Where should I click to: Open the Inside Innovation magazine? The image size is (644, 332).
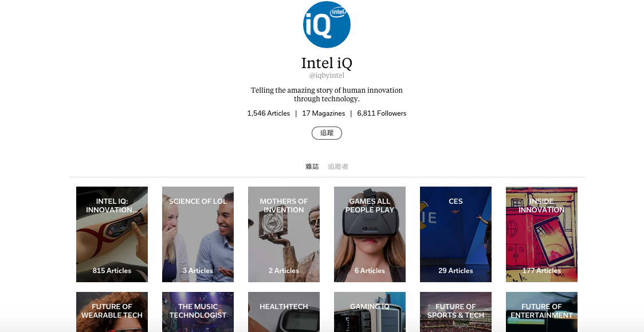pos(541,234)
